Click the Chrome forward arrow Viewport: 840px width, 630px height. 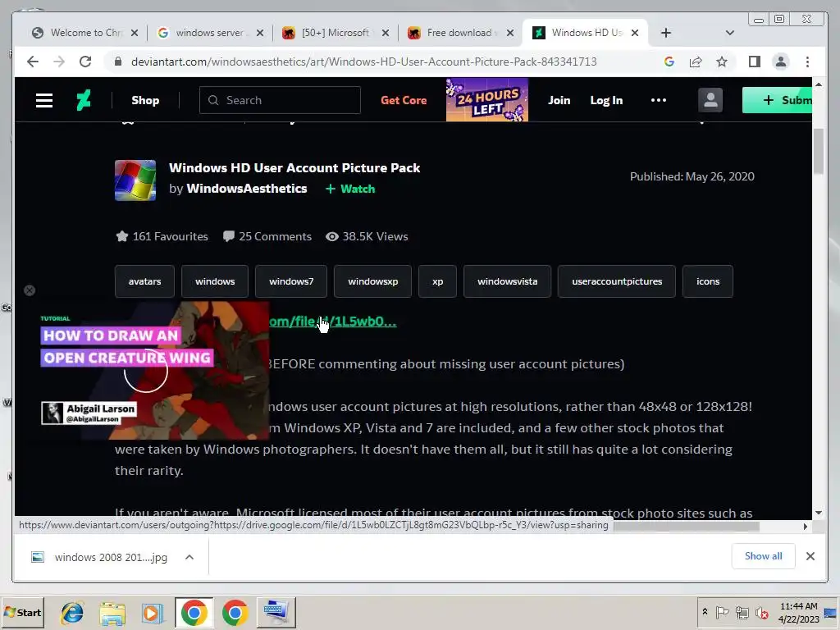[59, 62]
